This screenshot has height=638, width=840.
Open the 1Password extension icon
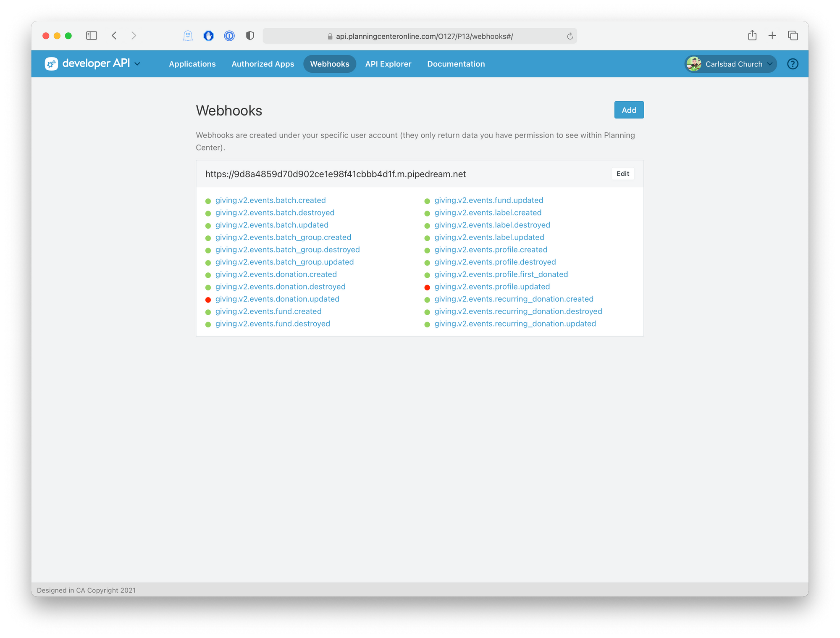(x=229, y=36)
